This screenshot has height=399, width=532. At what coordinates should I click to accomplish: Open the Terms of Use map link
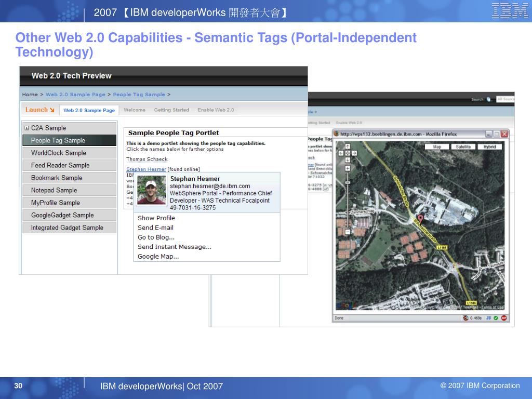(x=493, y=308)
